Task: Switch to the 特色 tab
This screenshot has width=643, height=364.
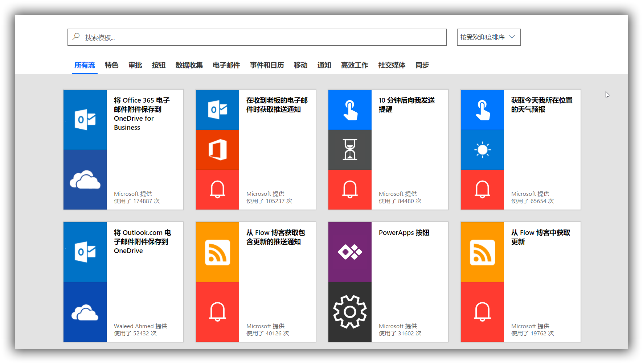Action: point(111,65)
